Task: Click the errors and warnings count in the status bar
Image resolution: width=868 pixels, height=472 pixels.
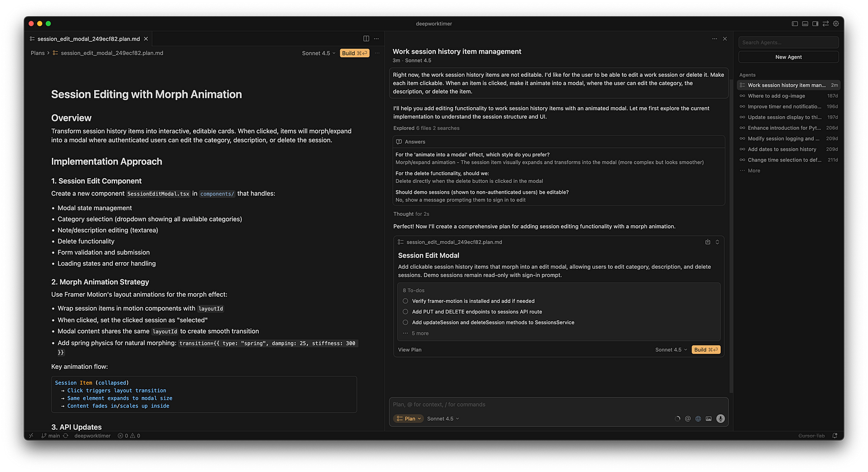Action: coord(129,436)
